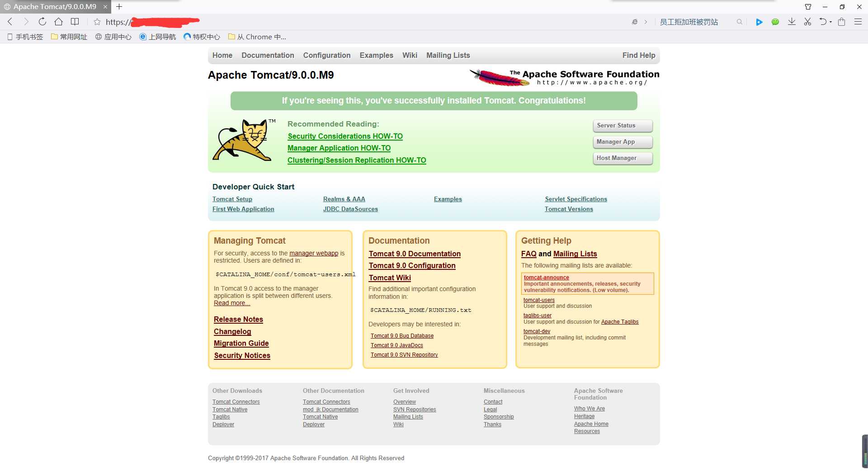Open the 常用网址 bookmark folder
This screenshot has height=471, width=868.
pyautogui.click(x=69, y=37)
